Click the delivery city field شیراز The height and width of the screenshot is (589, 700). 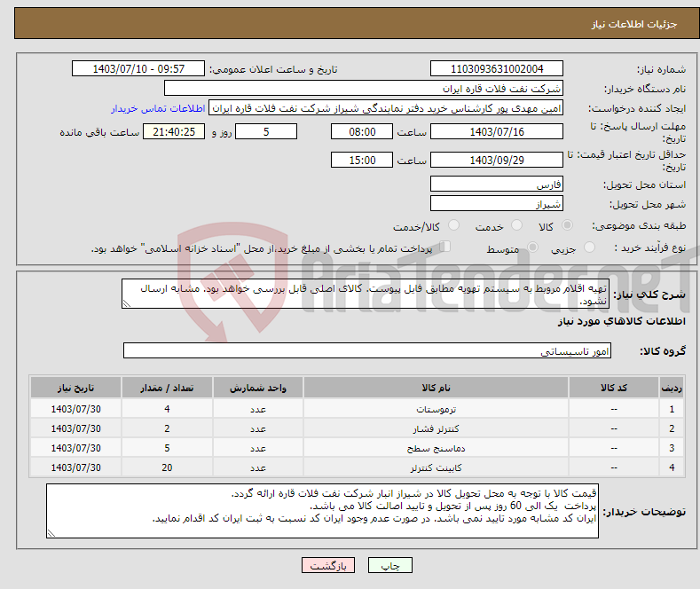click(x=497, y=203)
